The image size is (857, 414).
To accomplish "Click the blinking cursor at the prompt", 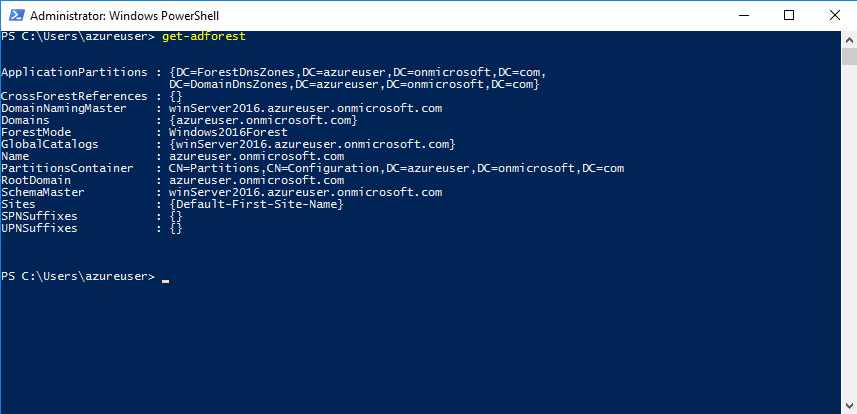I will coord(166,281).
